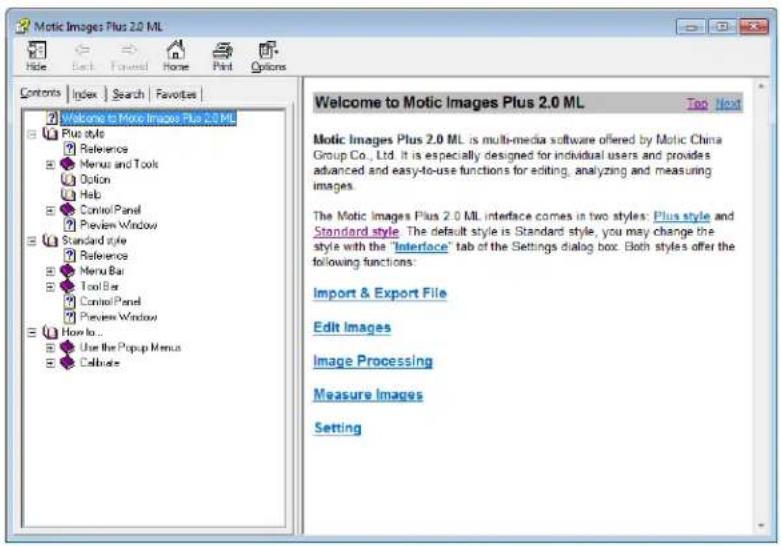This screenshot has height=546, width=781.
Task: Click the Help book icon in tree
Action: click(x=68, y=194)
